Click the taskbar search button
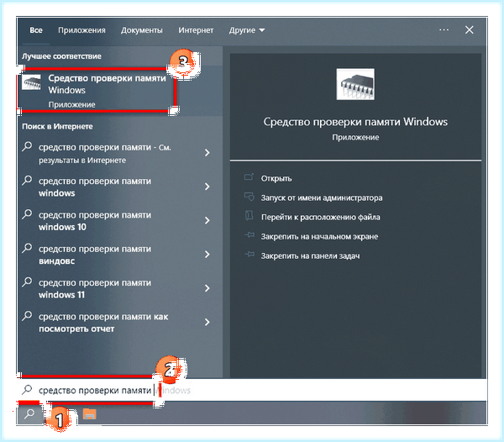 (30, 413)
